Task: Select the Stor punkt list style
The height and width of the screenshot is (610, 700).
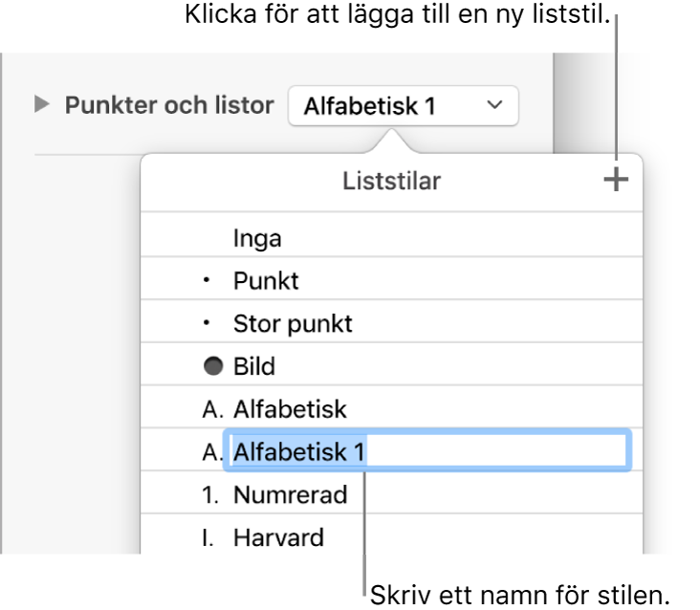Action: 391,321
